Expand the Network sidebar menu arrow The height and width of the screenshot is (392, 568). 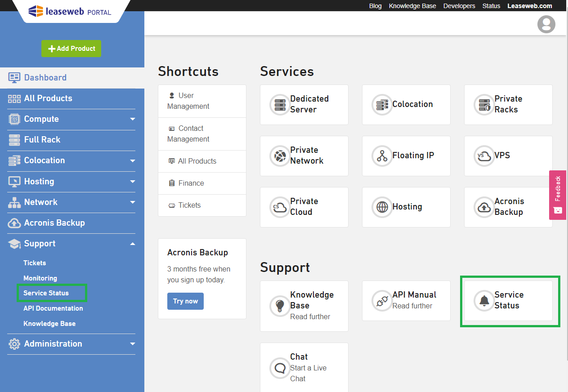132,202
